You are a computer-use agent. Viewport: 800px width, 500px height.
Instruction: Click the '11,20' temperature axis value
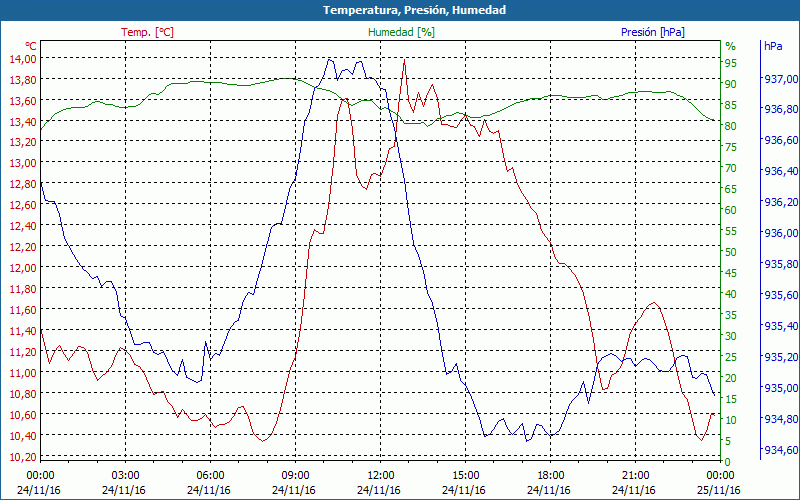click(x=23, y=351)
